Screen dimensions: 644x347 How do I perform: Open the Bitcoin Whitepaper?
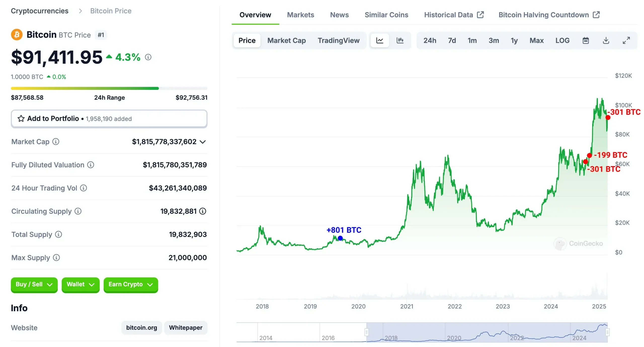tap(186, 327)
